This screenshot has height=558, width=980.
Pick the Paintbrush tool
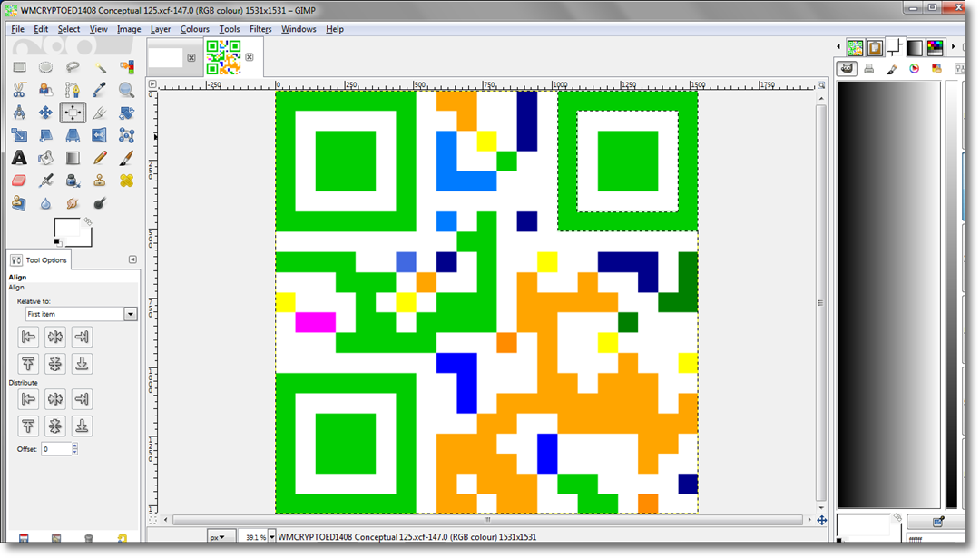click(126, 158)
